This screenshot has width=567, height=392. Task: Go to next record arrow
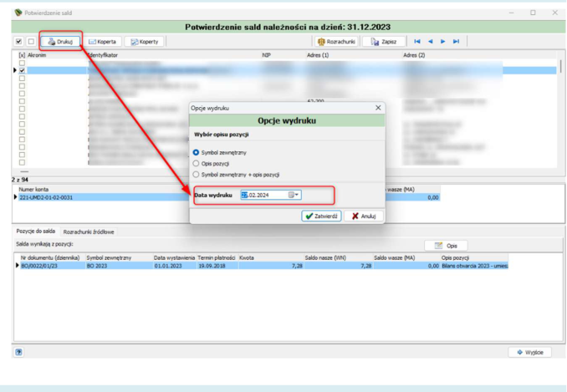pyautogui.click(x=443, y=42)
